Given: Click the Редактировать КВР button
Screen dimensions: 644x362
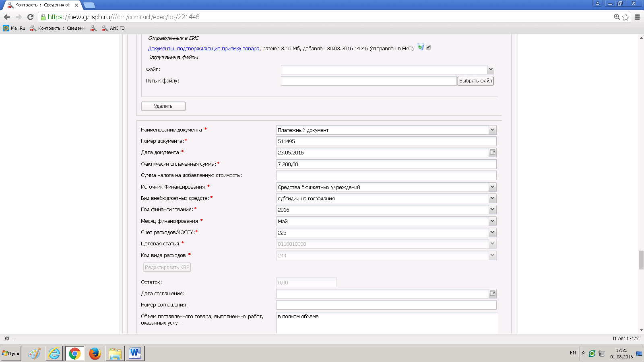Looking at the screenshot, I should click(x=167, y=267).
